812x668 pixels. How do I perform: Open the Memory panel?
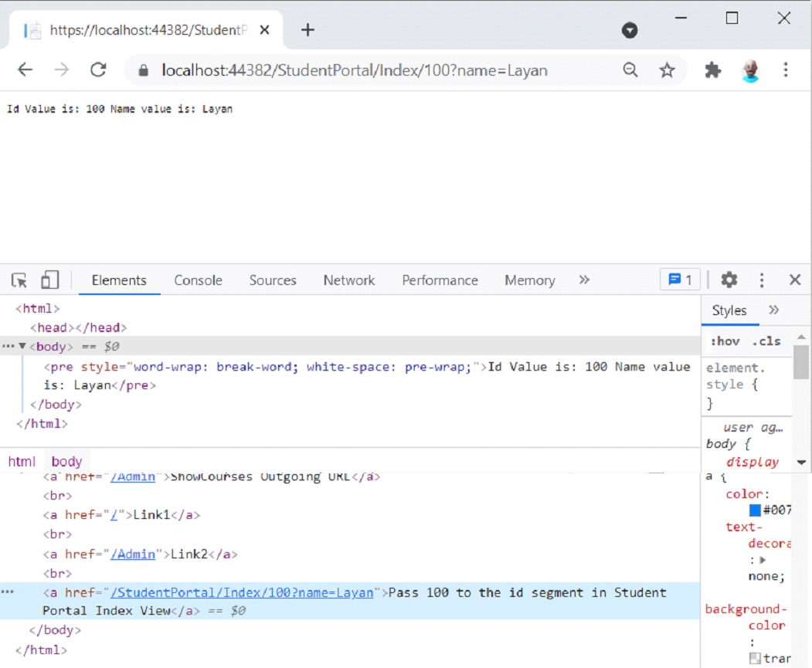[530, 280]
